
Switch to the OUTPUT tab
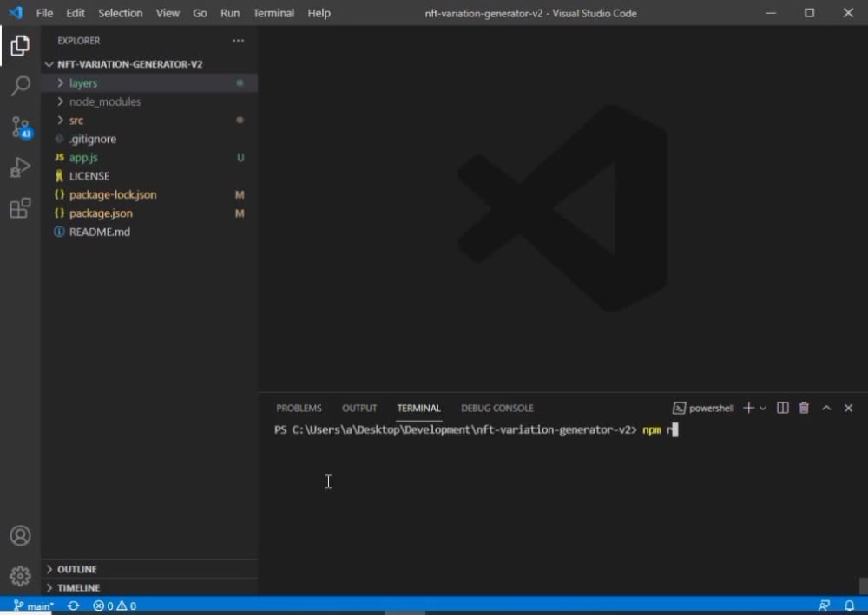click(x=359, y=409)
